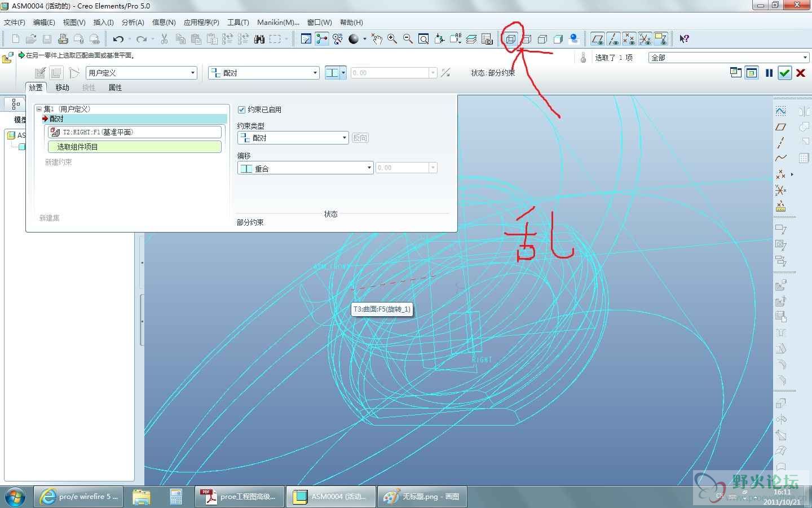
Task: Open appearance gallery dropdown arrow
Action: (x=364, y=39)
